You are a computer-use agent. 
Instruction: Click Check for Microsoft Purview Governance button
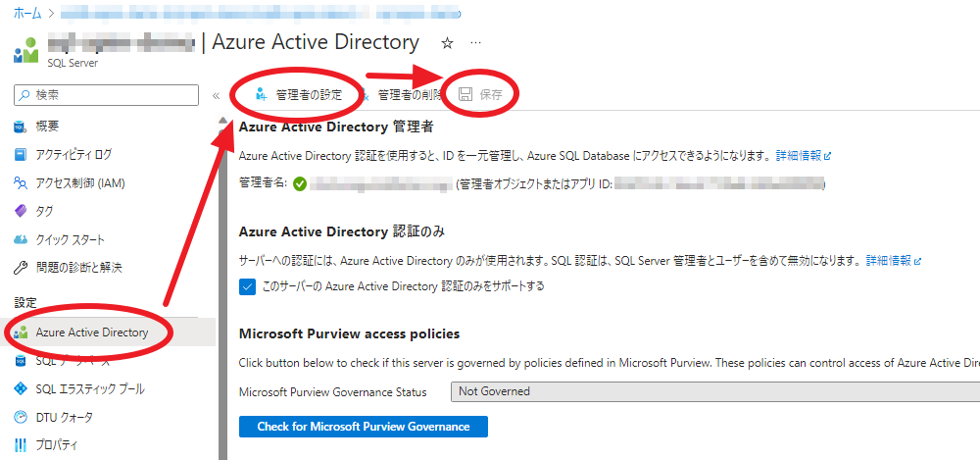pyautogui.click(x=364, y=427)
